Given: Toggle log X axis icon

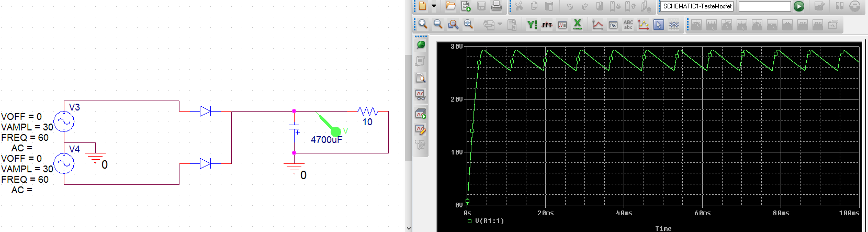Looking at the screenshot, I should [x=578, y=24].
